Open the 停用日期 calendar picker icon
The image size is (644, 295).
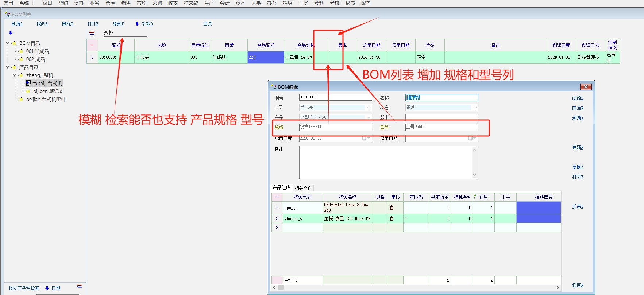470,139
